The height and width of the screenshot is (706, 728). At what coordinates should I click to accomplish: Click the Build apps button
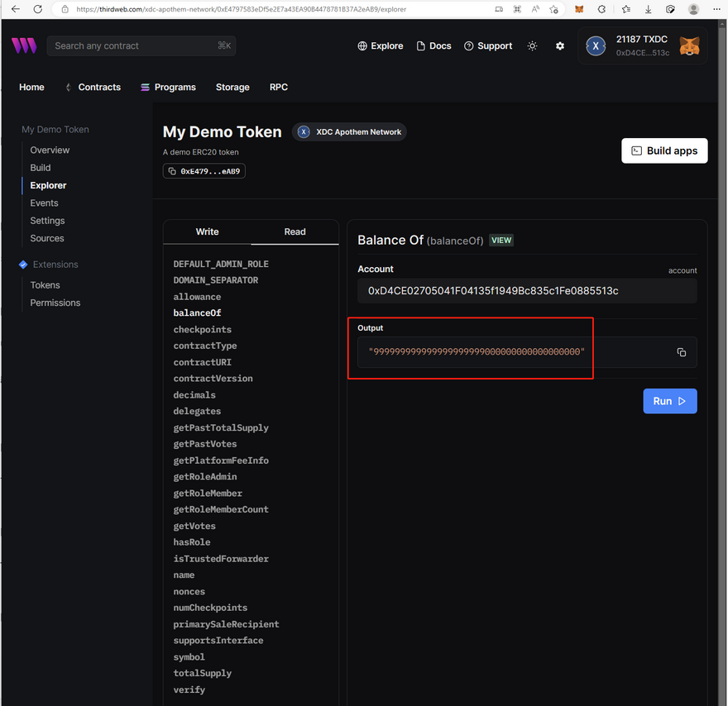tap(664, 150)
